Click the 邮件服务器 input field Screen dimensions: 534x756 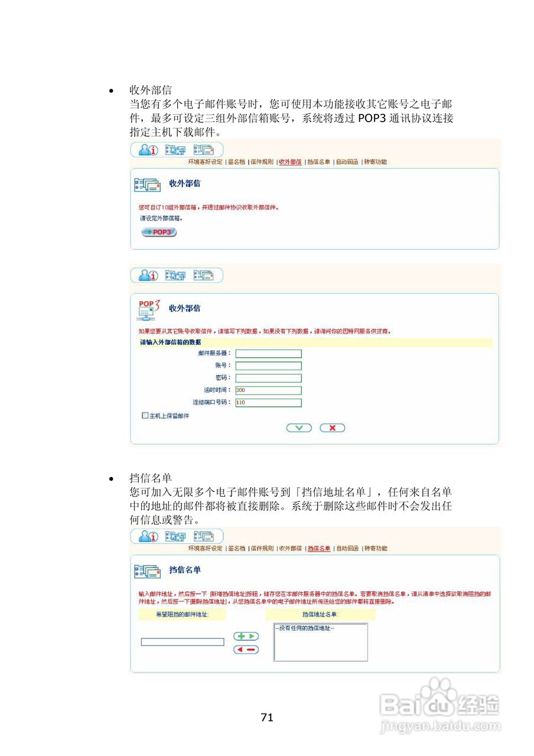268,353
